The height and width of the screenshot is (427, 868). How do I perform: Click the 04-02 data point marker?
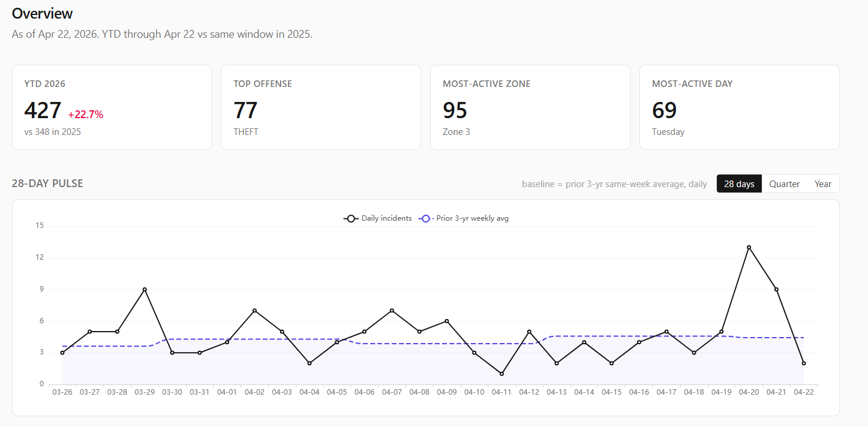[x=254, y=311]
